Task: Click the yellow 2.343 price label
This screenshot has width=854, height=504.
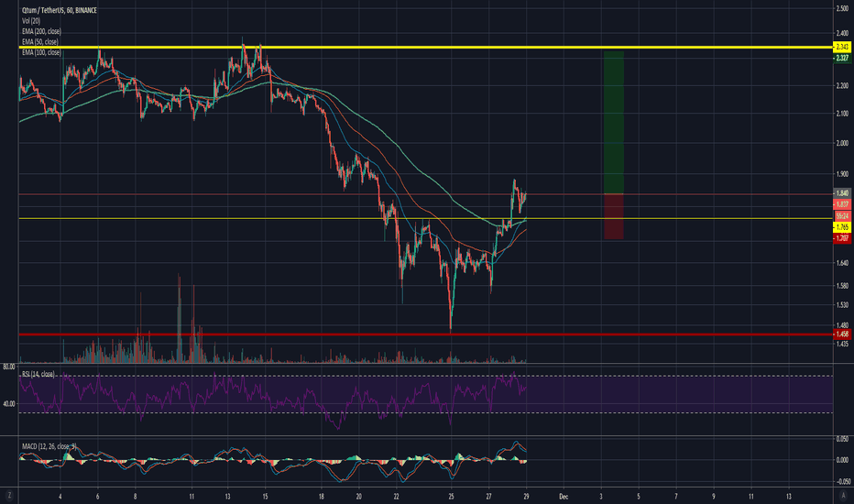Action: click(x=842, y=48)
